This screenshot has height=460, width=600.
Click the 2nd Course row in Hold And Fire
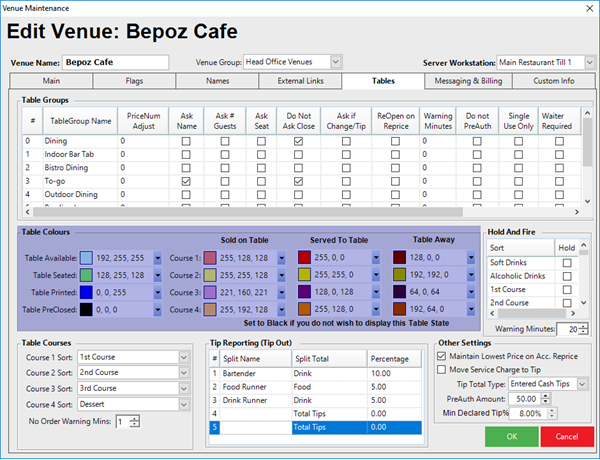[532, 303]
